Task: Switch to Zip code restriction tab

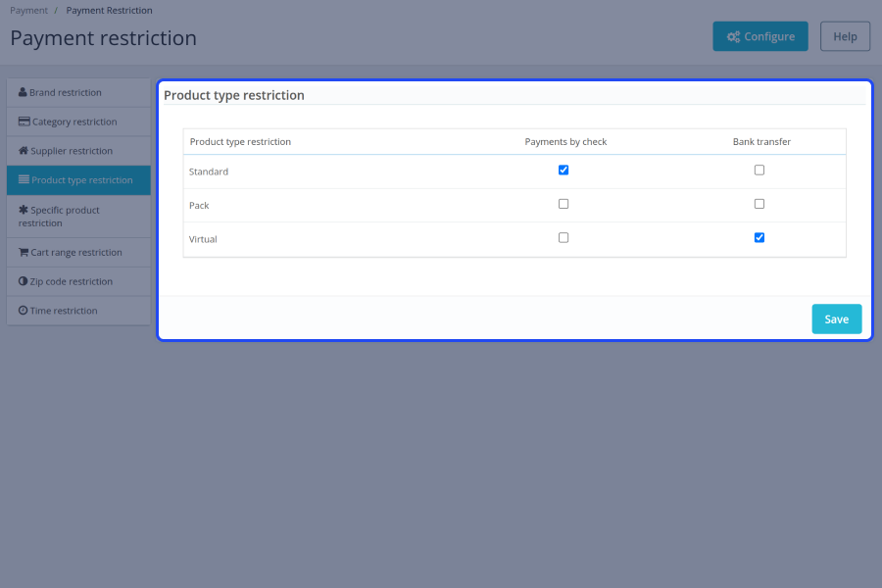Action: click(78, 281)
